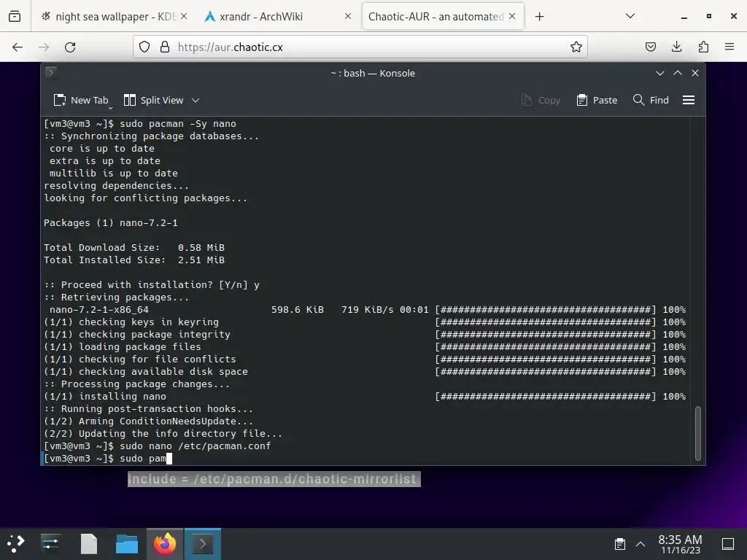747x560 pixels.
Task: Open Konsole window menu icon
Action: (51, 72)
